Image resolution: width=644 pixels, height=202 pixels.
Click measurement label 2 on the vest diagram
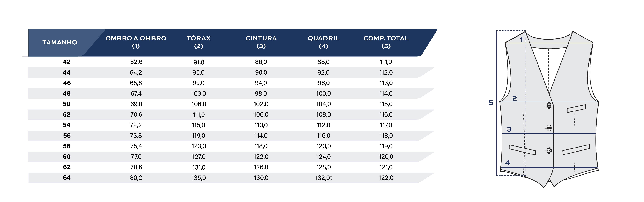(x=515, y=98)
